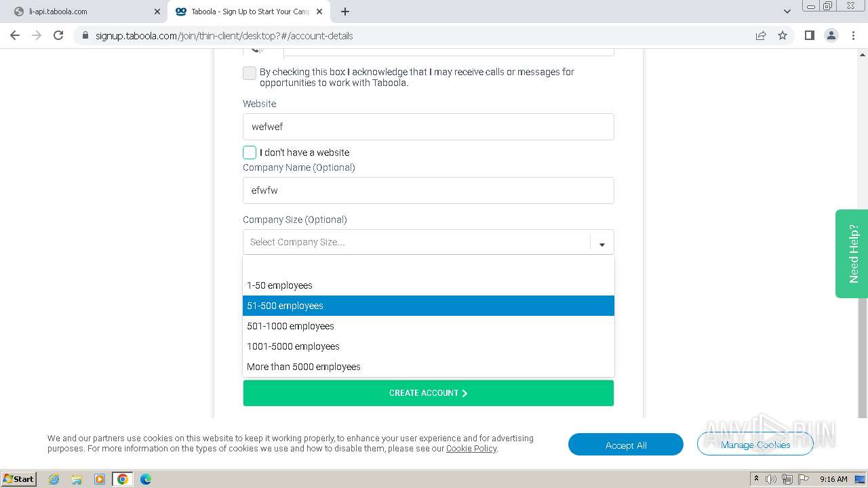
Task: Open volume control in system tray
Action: (x=771, y=479)
